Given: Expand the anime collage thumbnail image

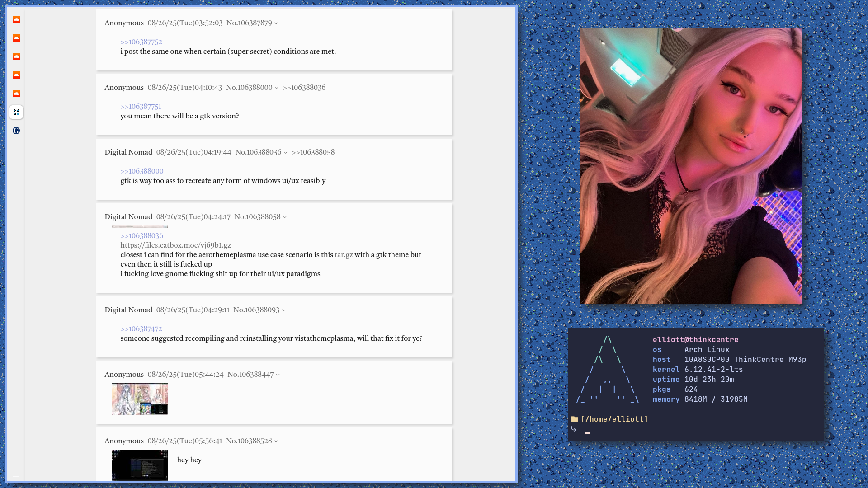Looking at the screenshot, I should click(x=140, y=399).
